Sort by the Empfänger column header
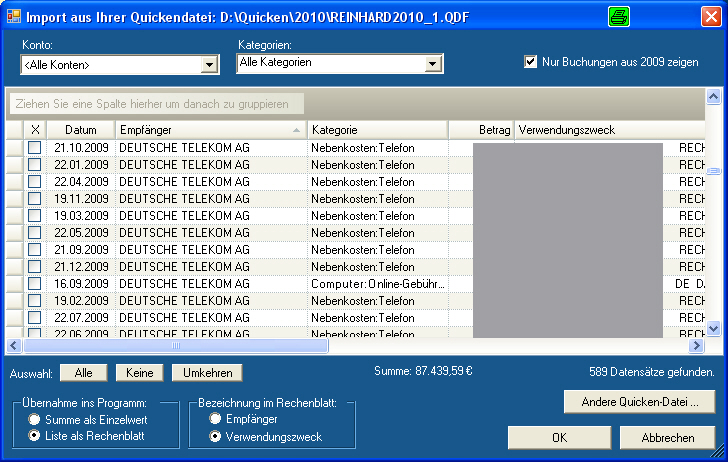This screenshot has height=462, width=728. pyautogui.click(x=211, y=130)
